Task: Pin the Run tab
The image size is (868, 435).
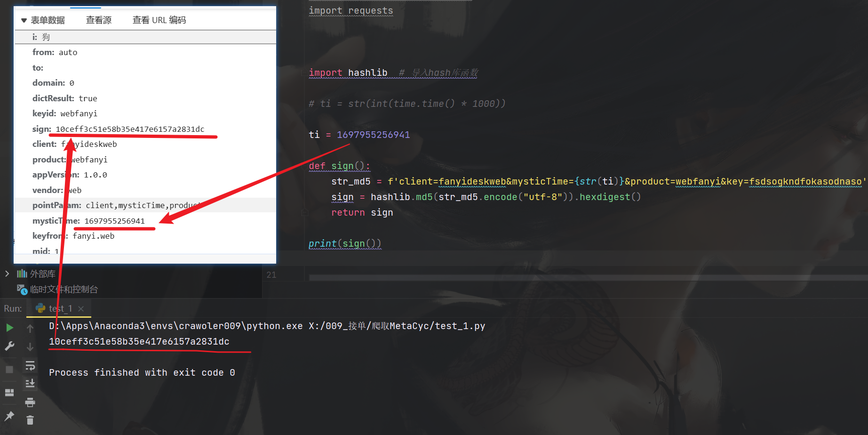Action: click(x=9, y=416)
